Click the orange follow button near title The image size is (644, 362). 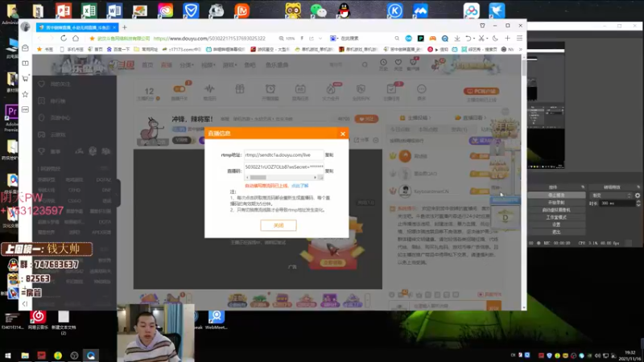pos(366,119)
